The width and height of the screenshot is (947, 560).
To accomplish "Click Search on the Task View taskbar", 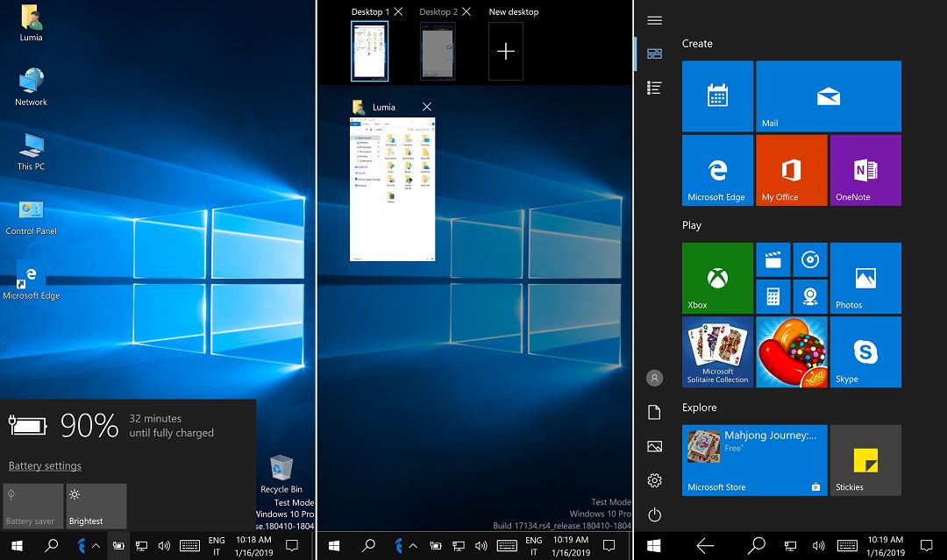I will [x=367, y=545].
